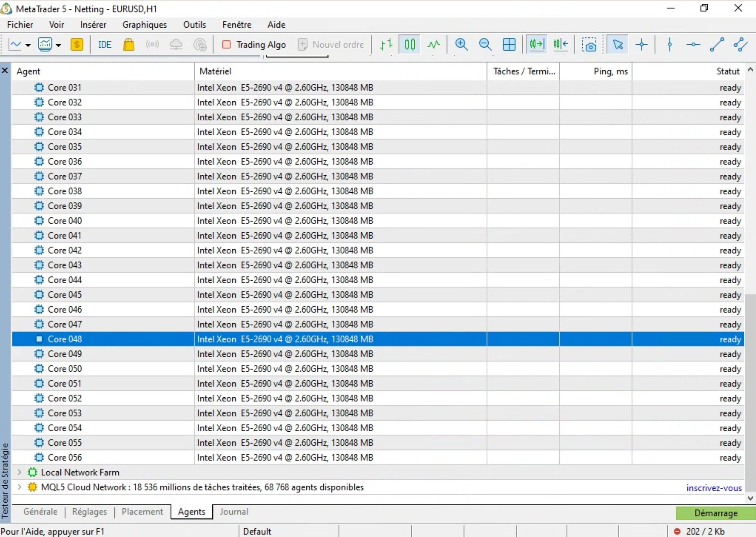Click the Local Network Farm icon
The height and width of the screenshot is (537, 756).
32,472
